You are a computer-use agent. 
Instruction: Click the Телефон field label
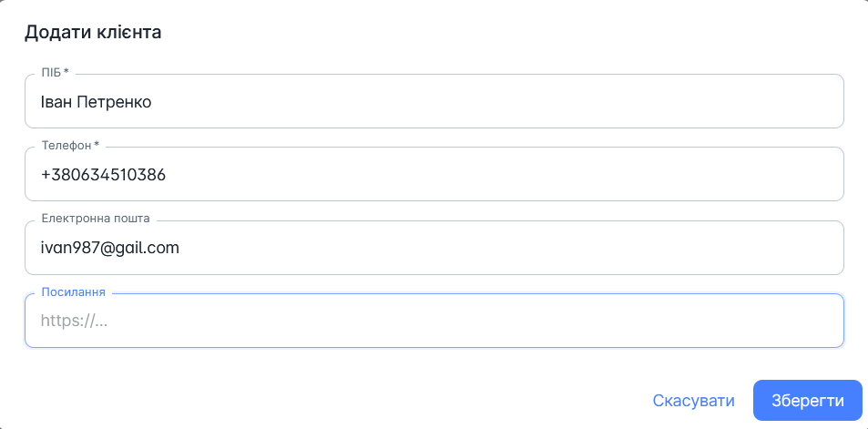point(66,145)
